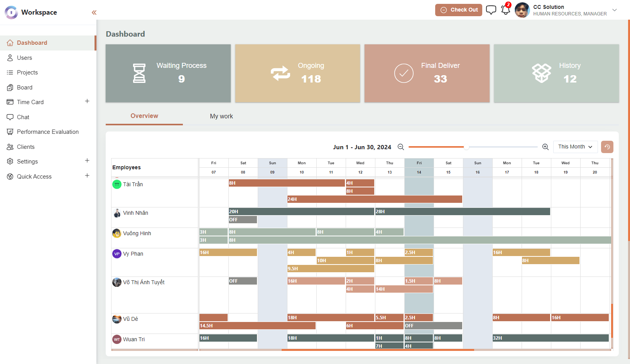Image resolution: width=630 pixels, height=364 pixels.
Task: Click the Performance Evaluation icon
Action: (10, 132)
